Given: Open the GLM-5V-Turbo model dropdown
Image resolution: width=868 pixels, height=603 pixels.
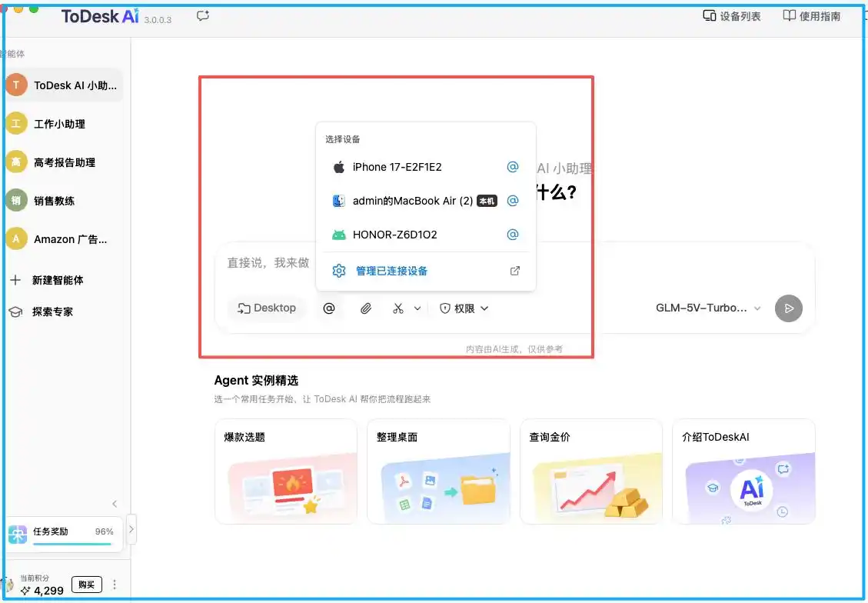Looking at the screenshot, I should (709, 308).
